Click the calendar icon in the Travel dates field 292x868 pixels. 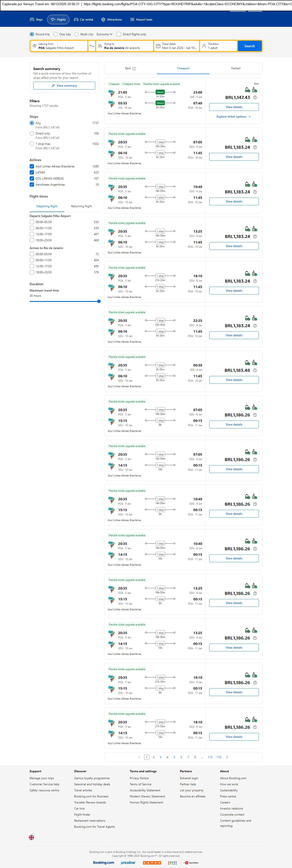coord(158,46)
